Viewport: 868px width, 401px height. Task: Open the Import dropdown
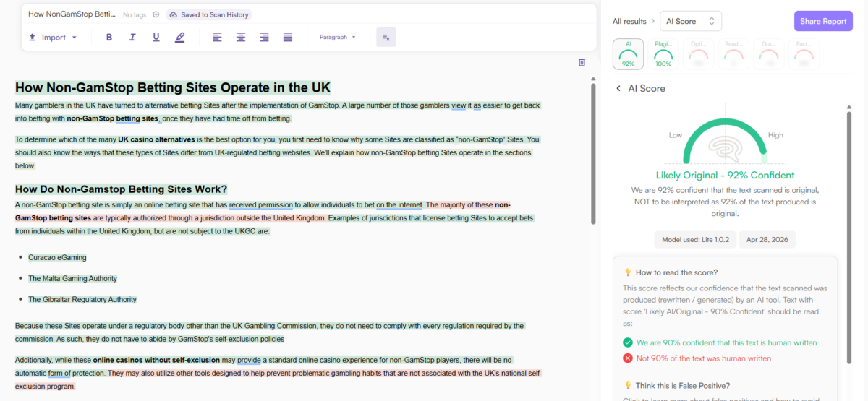tap(52, 38)
